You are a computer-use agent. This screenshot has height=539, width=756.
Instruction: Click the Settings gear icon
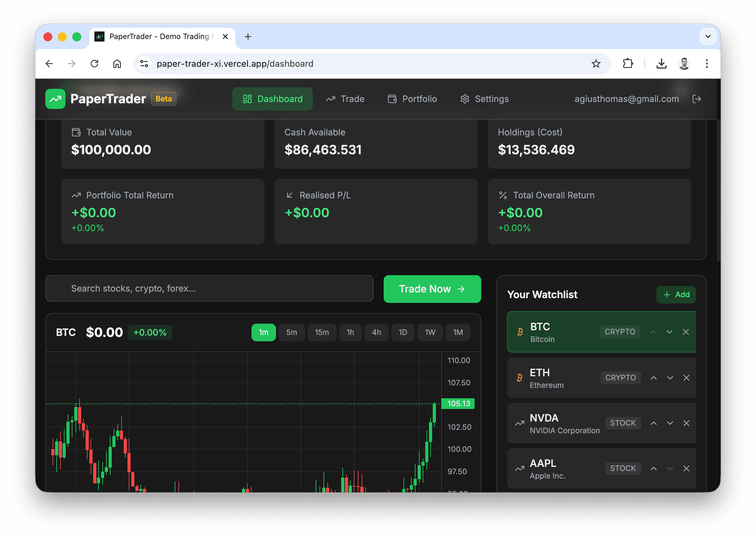coord(465,99)
